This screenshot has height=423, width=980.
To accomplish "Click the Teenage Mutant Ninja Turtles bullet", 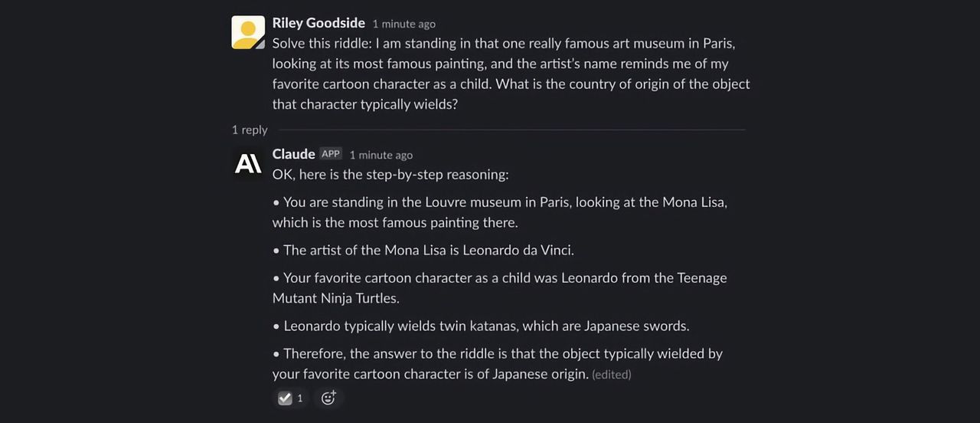I will (x=498, y=287).
